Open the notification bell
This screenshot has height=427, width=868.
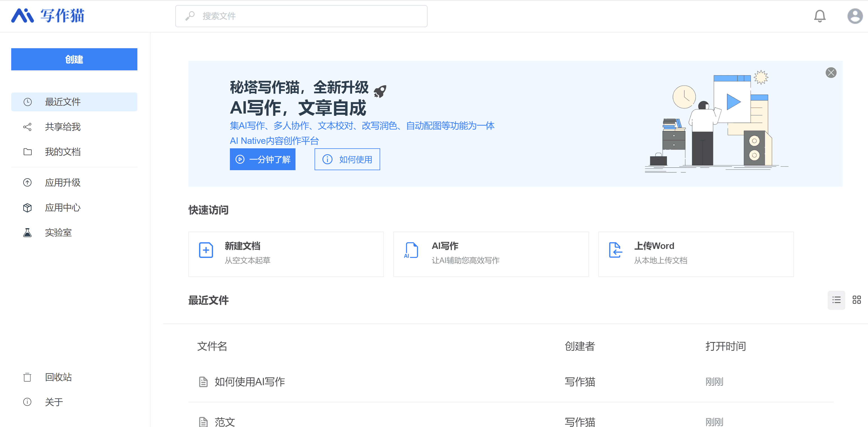(819, 16)
